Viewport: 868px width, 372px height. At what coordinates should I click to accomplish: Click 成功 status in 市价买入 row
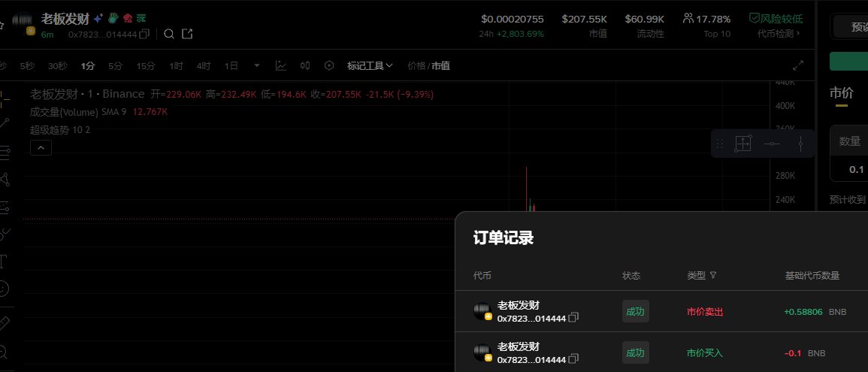coord(636,352)
